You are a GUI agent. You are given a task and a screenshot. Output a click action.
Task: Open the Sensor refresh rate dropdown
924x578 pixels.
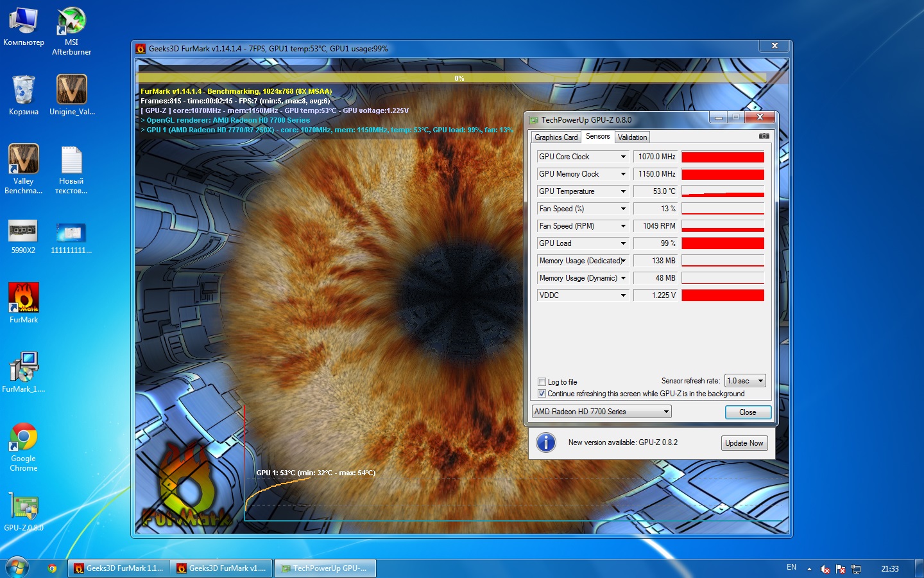[x=745, y=381]
